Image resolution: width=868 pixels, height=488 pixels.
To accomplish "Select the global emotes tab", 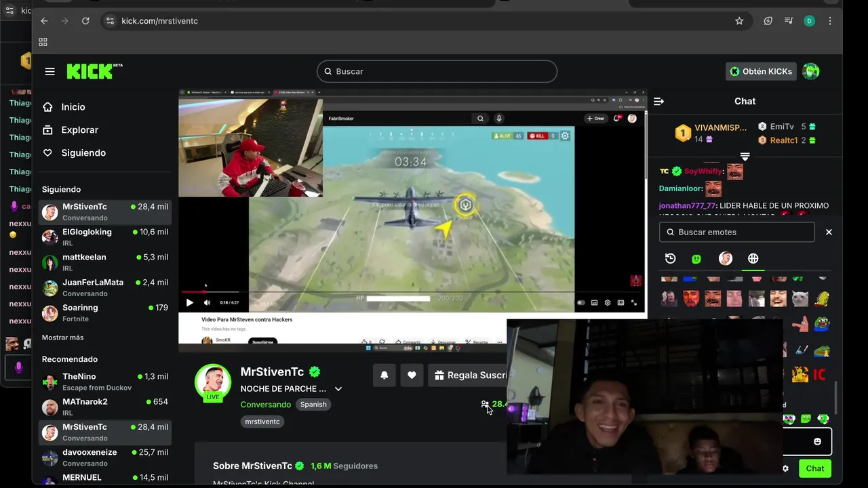I will 753,258.
